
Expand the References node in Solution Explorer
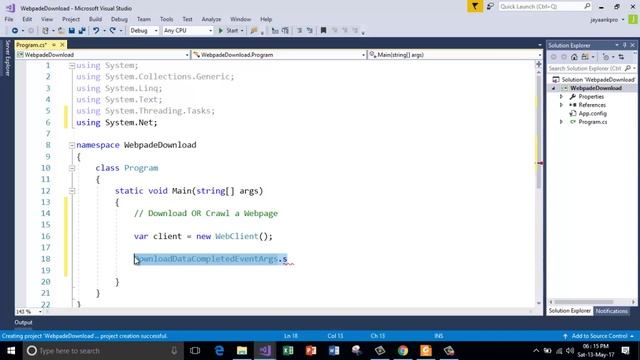pos(561,105)
